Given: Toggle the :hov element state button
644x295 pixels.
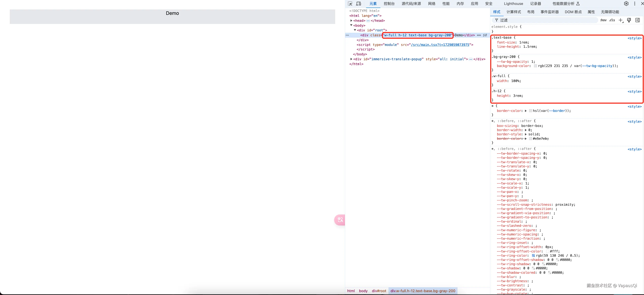Looking at the screenshot, I should 603,20.
